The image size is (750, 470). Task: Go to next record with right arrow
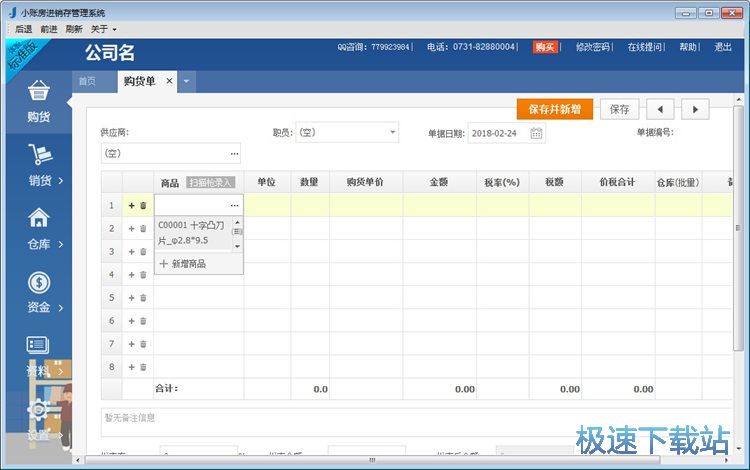point(695,109)
